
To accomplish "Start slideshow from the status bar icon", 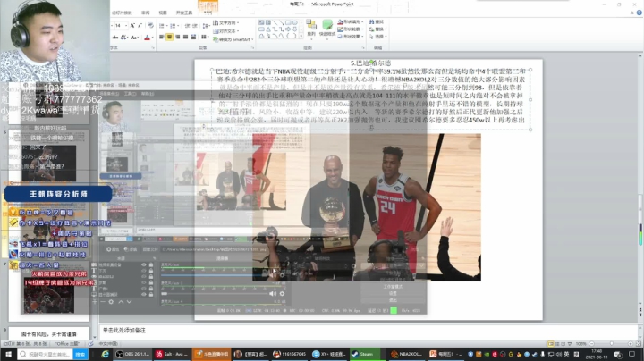I will point(570,343).
